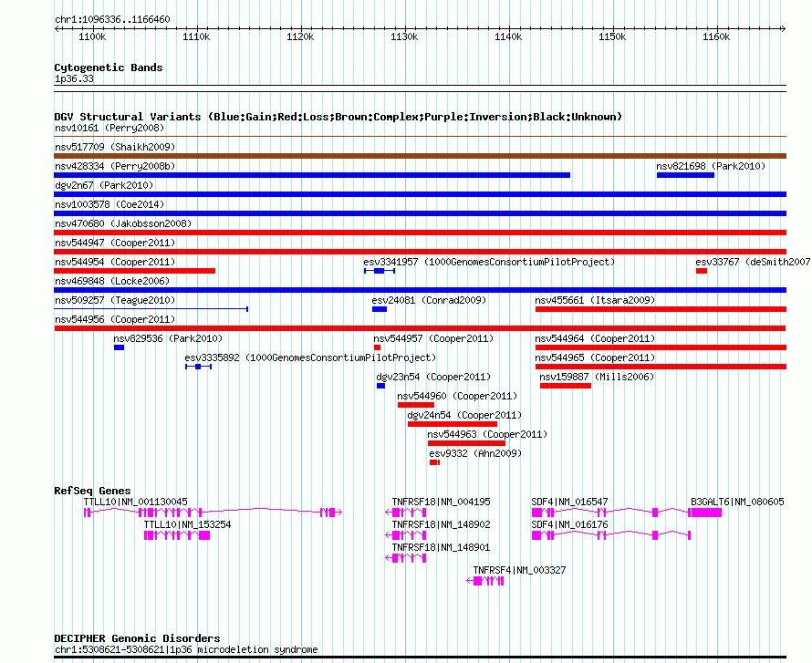This screenshot has height=663, width=812.
Task: Open TNFRSF18|NM_148901 transcript label
Action: click(441, 547)
